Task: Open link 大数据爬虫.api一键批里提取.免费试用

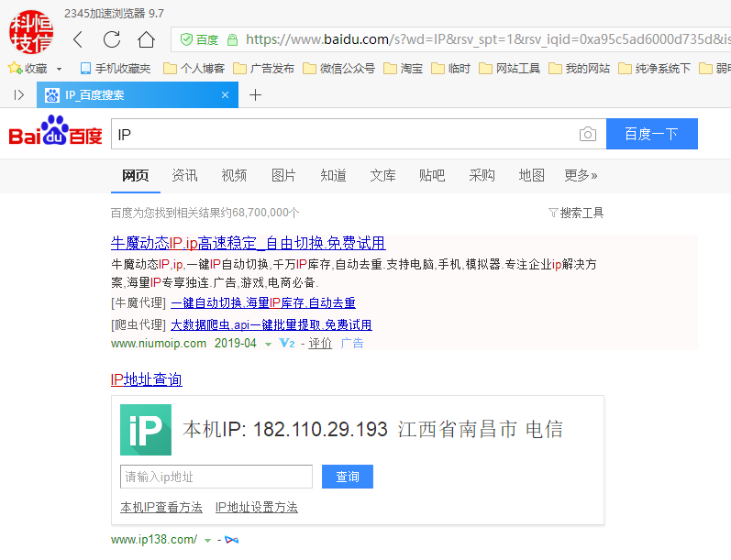Action: [271, 324]
